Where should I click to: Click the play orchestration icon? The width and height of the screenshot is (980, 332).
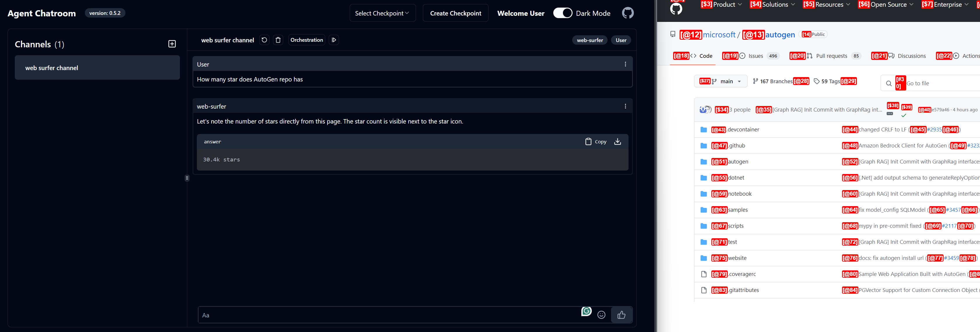(334, 40)
